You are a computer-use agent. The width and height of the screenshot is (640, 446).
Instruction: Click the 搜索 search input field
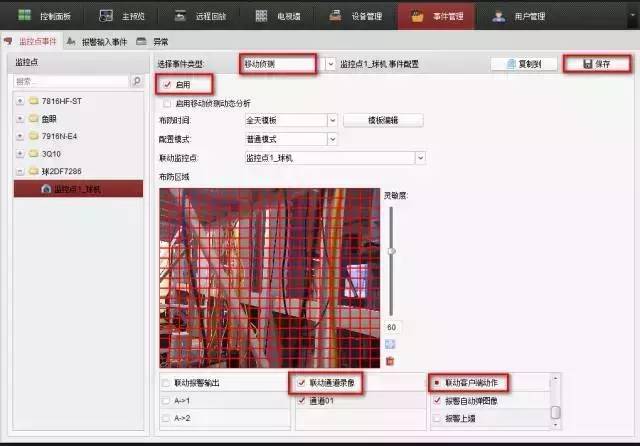pyautogui.click(x=70, y=81)
